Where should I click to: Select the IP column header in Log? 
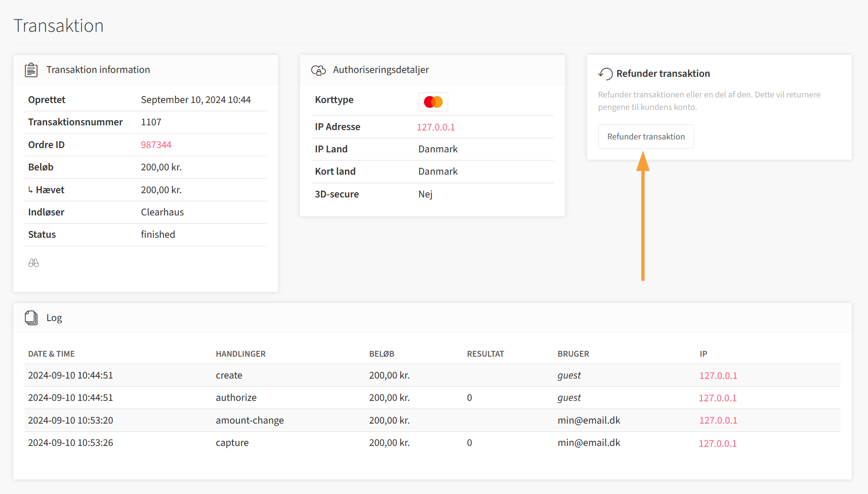703,354
